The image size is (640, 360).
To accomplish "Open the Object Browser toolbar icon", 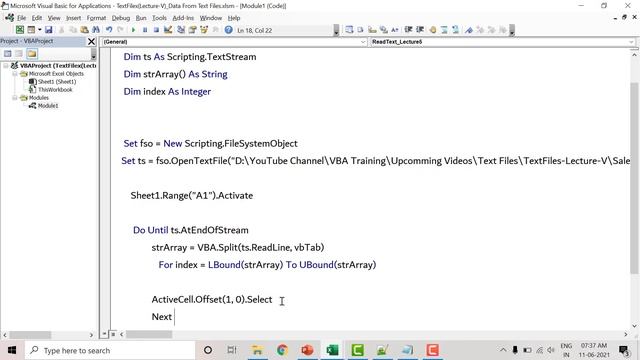I will point(204,30).
